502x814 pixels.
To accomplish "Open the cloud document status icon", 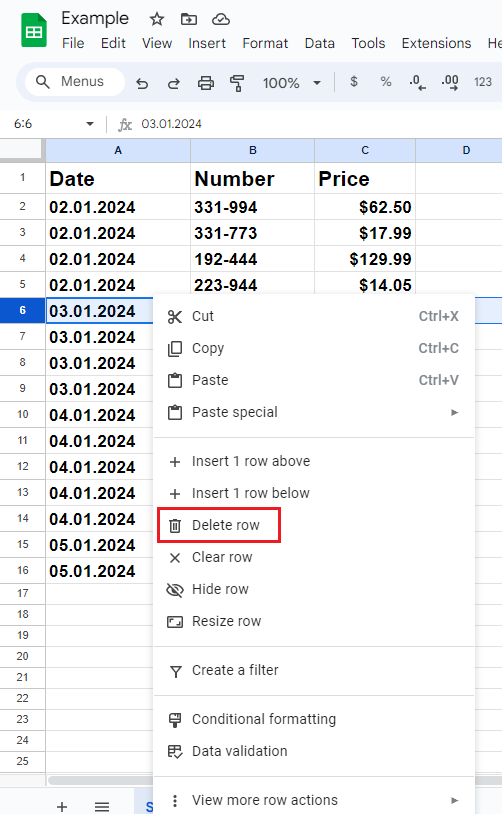I will click(221, 20).
